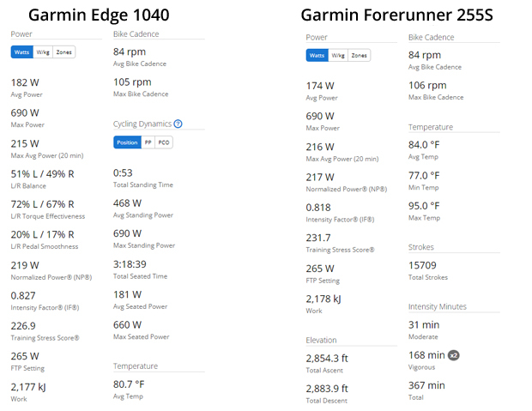Screen dimensions: 532x411
Task: Select the Position tab under Cycling Dynamics
Action: (127, 142)
